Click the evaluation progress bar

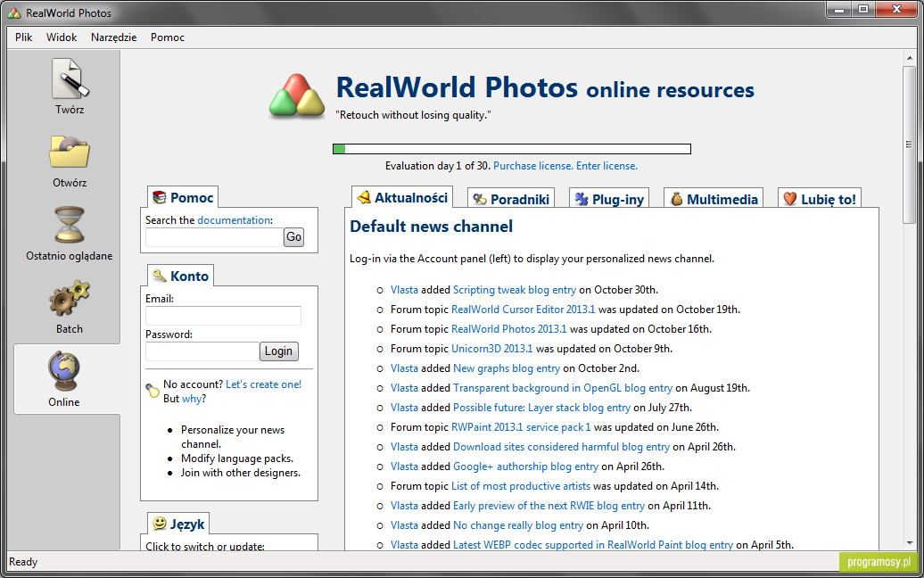coord(512,149)
